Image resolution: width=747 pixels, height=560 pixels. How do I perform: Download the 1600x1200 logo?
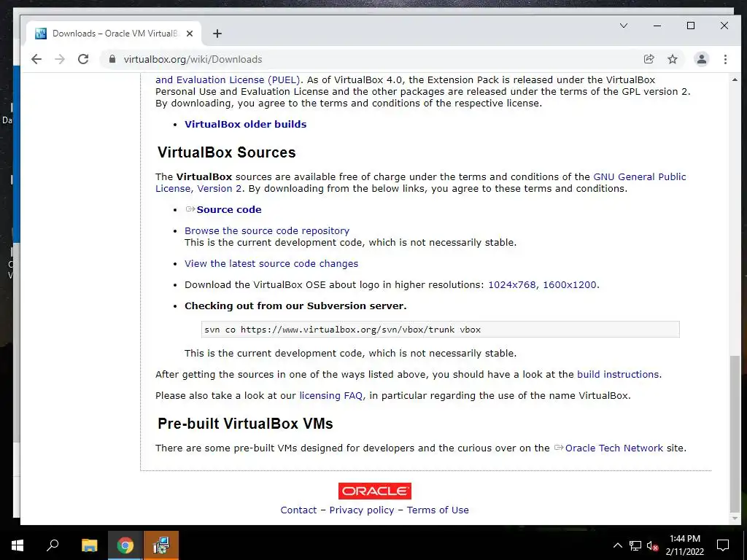tap(570, 285)
